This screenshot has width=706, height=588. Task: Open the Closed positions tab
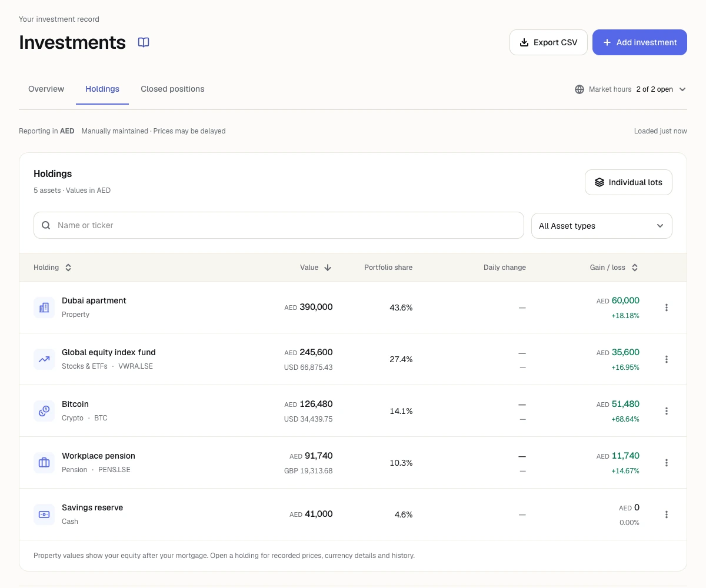[x=172, y=89]
